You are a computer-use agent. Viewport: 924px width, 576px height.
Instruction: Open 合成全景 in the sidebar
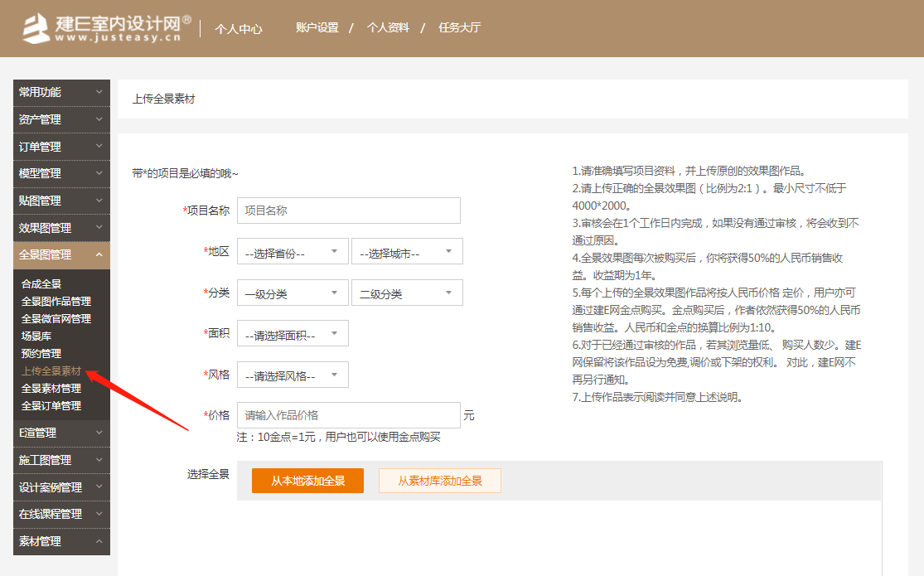click(41, 284)
